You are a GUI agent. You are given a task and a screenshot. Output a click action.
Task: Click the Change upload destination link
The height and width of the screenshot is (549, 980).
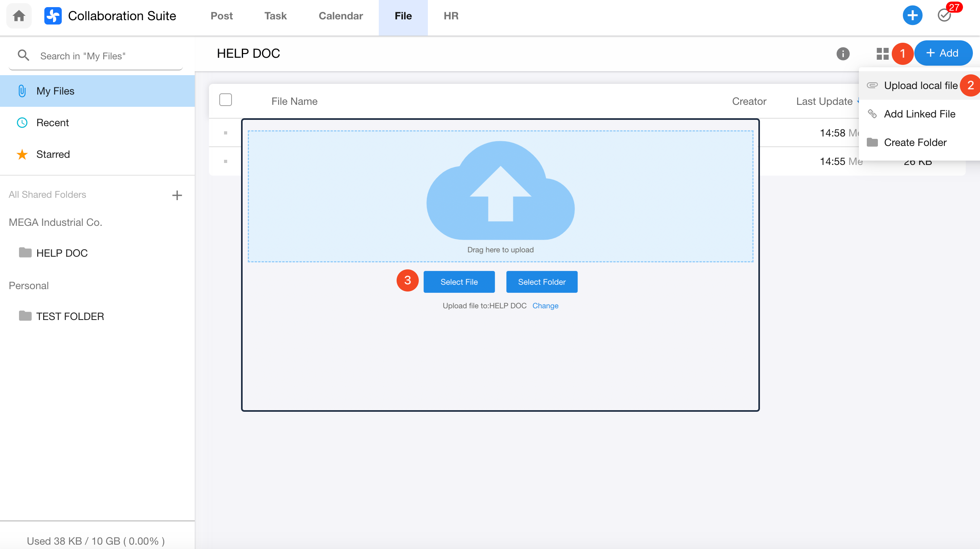[x=545, y=306]
